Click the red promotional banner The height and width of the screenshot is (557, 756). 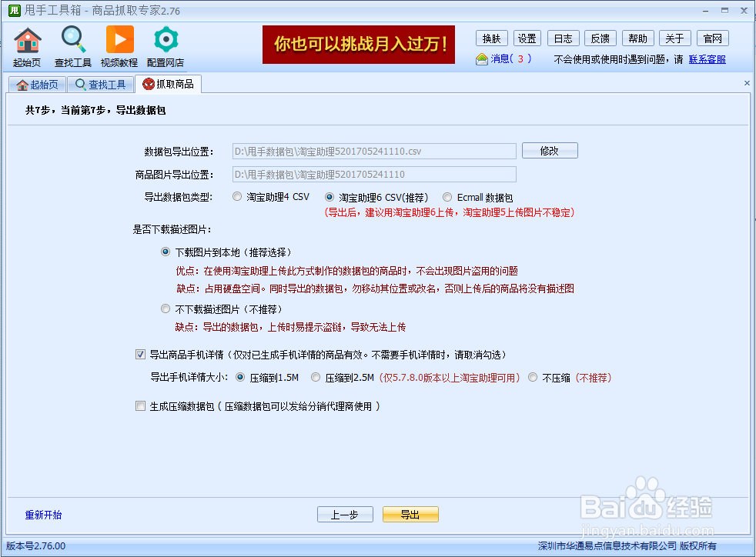pyautogui.click(x=358, y=45)
